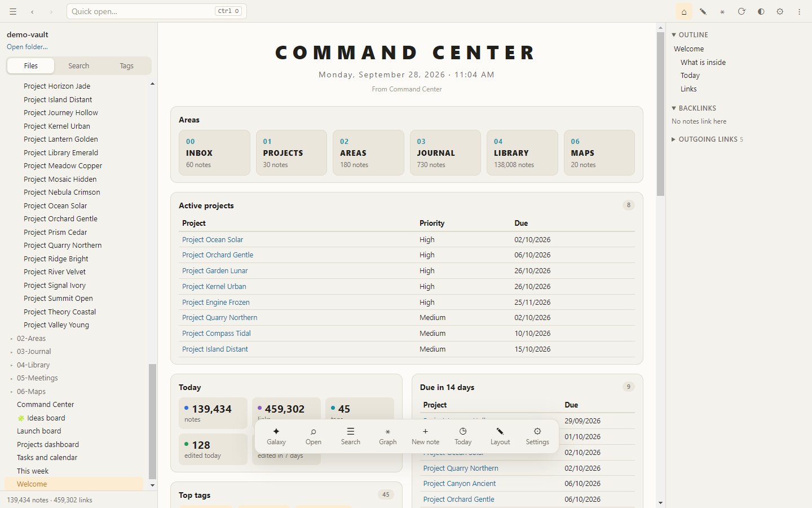Click the edit pencil icon in top bar
Viewport: 812px width, 508px height.
[x=703, y=11]
